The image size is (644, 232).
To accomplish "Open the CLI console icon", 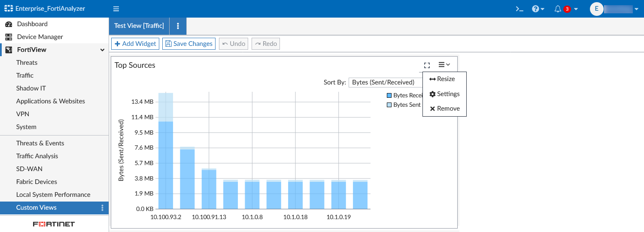I will click(x=519, y=9).
